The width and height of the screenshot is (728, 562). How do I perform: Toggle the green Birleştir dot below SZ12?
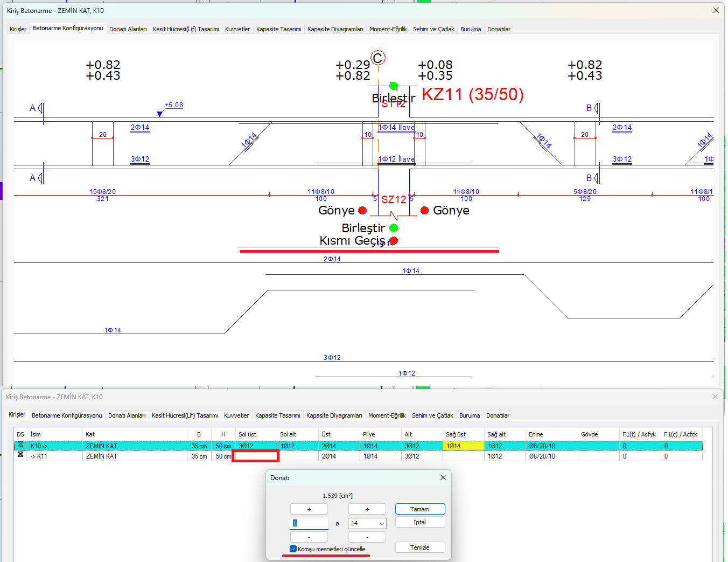click(394, 228)
